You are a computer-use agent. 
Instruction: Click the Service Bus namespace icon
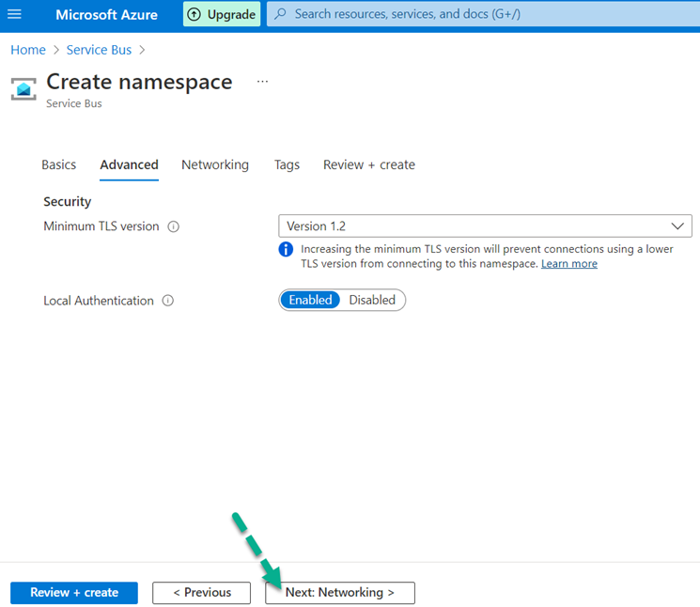(23, 89)
